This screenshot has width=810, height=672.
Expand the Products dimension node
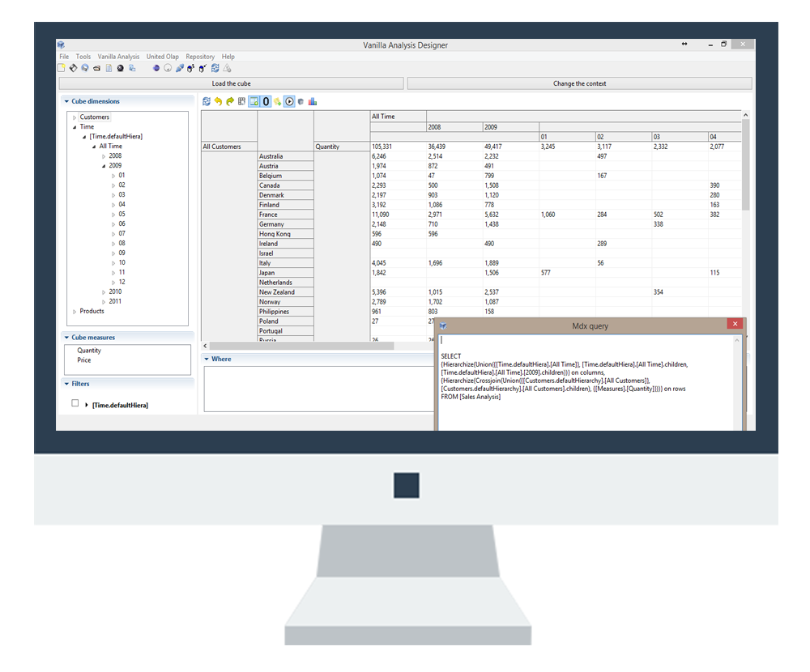(x=75, y=312)
